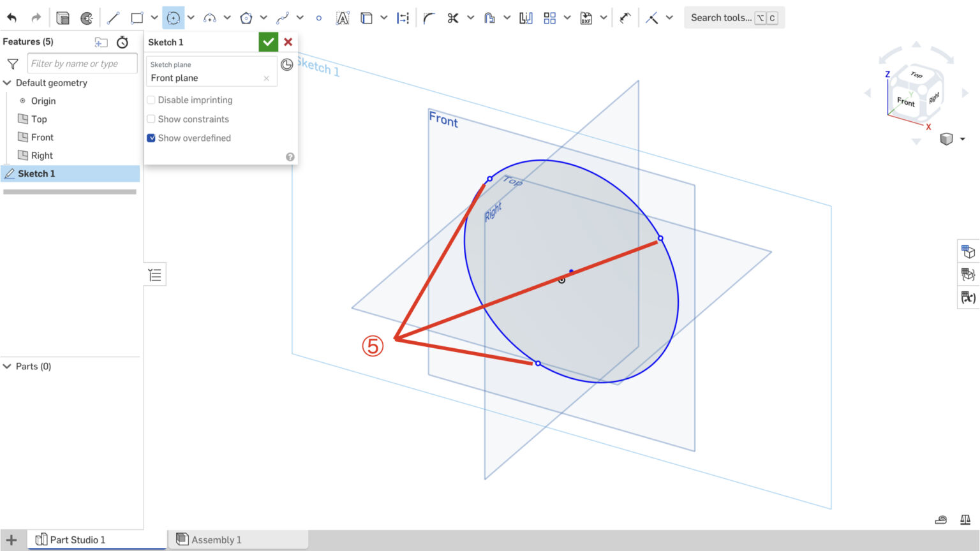Enable the Disable imprinting checkbox

coord(151,99)
